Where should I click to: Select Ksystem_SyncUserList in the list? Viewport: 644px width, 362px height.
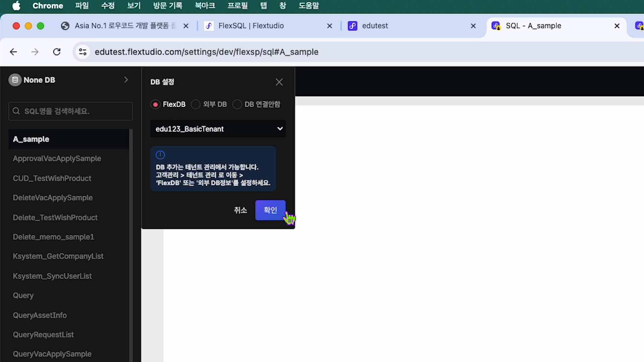pos(68,276)
